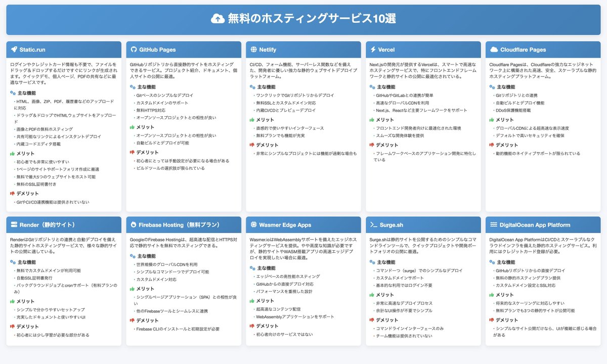This screenshot has width=607, height=364.
Task: Click the cloud icon beside Cloudflare Pages
Action: (x=494, y=50)
